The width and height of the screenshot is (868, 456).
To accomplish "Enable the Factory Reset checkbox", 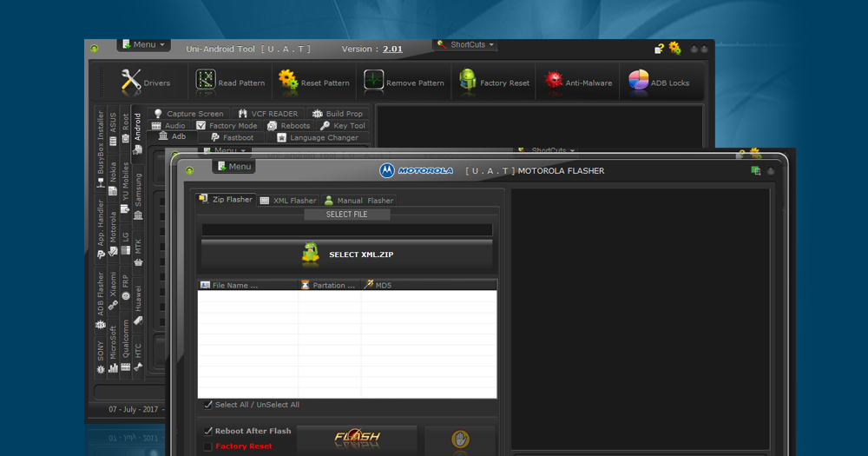I will pos(208,446).
